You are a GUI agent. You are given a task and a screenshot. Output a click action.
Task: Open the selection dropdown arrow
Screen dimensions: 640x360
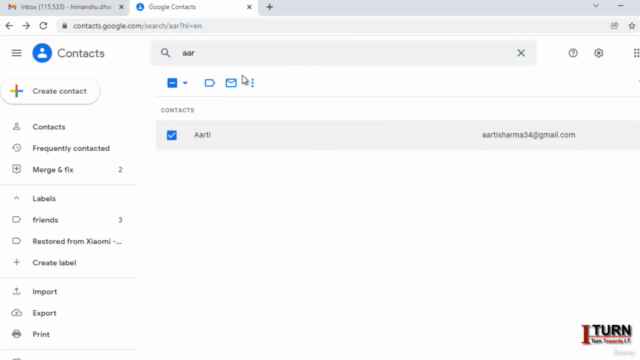pos(185,83)
